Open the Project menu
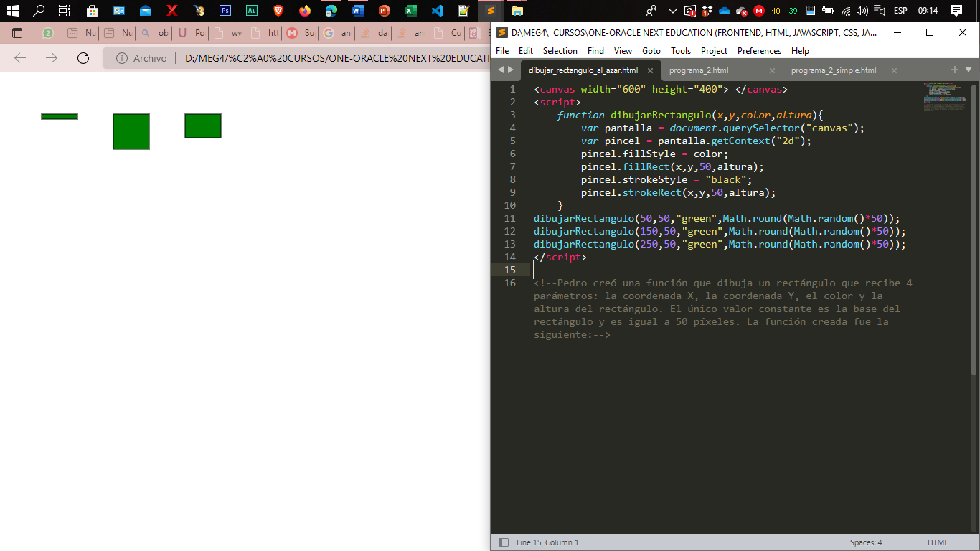Viewport: 980px width, 551px height. tap(714, 51)
